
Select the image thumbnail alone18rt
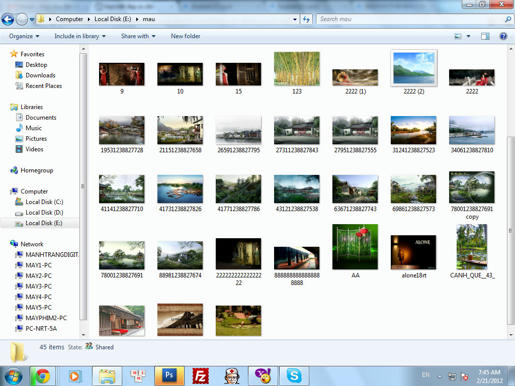413,252
